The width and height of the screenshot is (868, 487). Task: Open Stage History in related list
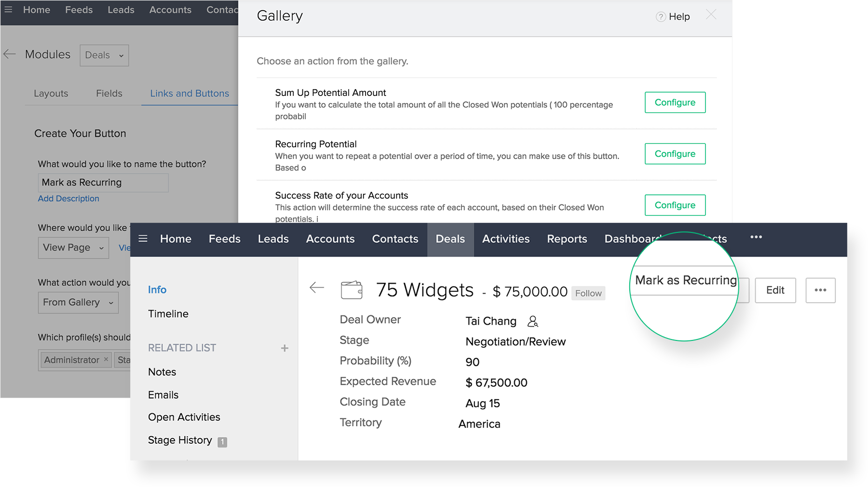(180, 440)
